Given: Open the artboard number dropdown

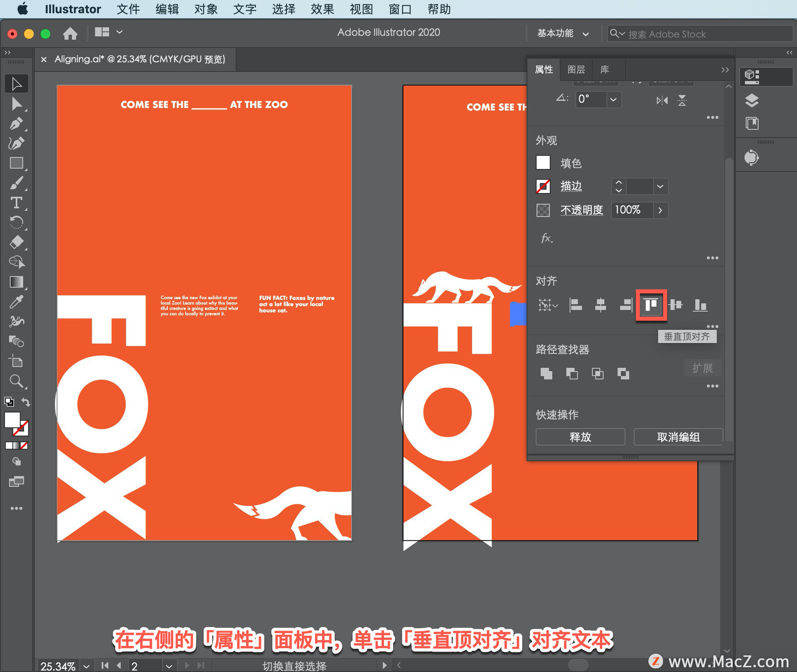Looking at the screenshot, I should pos(169,666).
